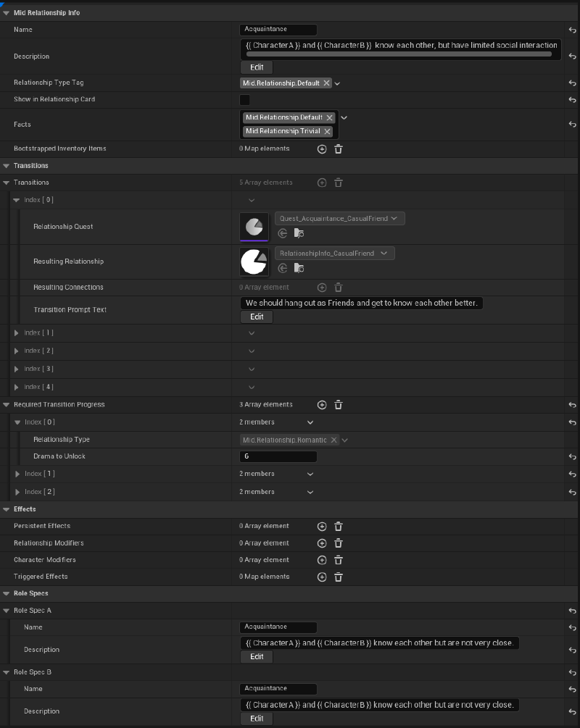
Task: Click the RelationshipInfo_CasualFriend pie chart thumbnail
Action: [x=254, y=262]
